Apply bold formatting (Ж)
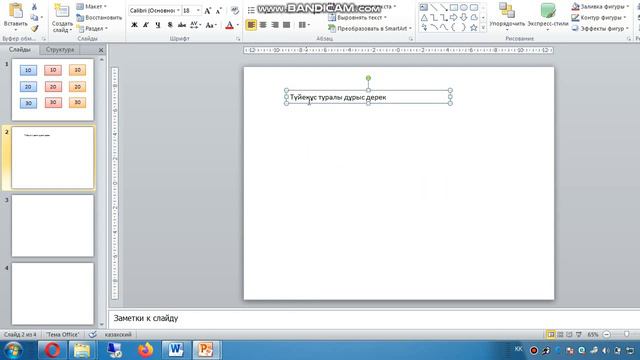 134,25
